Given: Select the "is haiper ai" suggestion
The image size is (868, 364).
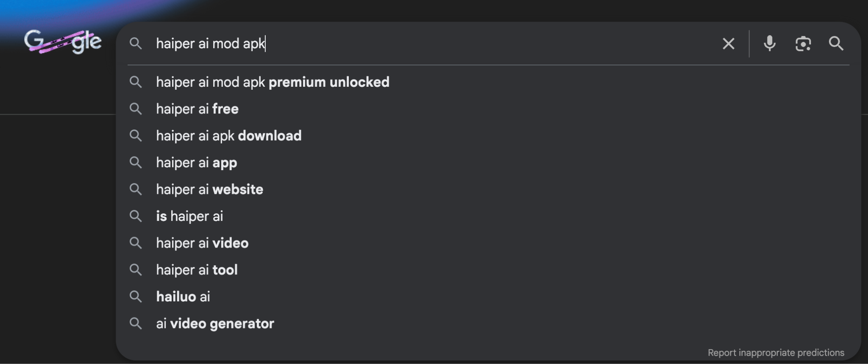Looking at the screenshot, I should (189, 216).
